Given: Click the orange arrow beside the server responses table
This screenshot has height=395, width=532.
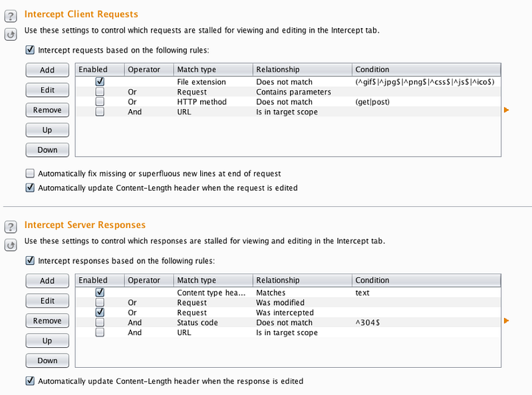Looking at the screenshot, I should tap(506, 321).
